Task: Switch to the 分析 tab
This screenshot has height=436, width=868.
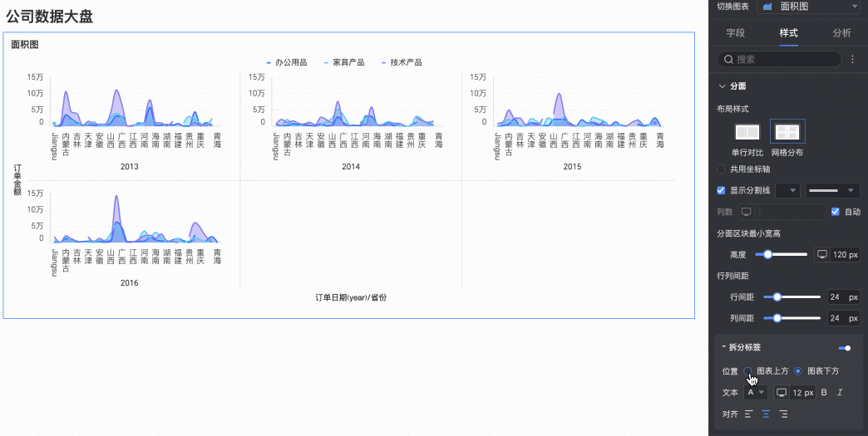Action: 841,32
